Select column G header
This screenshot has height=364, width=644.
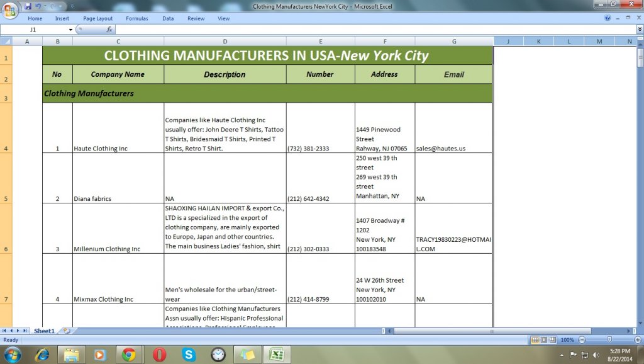(x=454, y=41)
